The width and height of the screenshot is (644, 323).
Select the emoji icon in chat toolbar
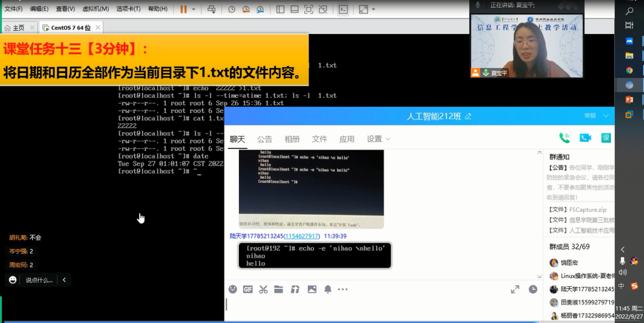coord(232,289)
